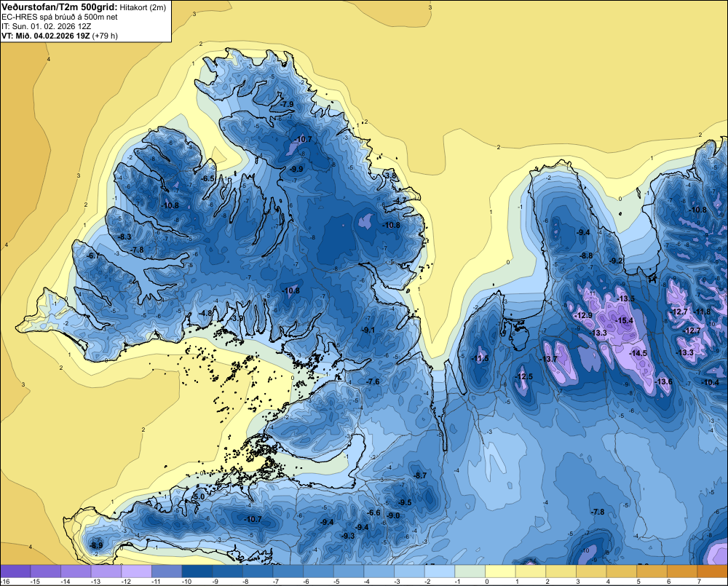The image size is (728, 586).
Task: Click the -11.5 temperature value
Action: [x=480, y=358]
